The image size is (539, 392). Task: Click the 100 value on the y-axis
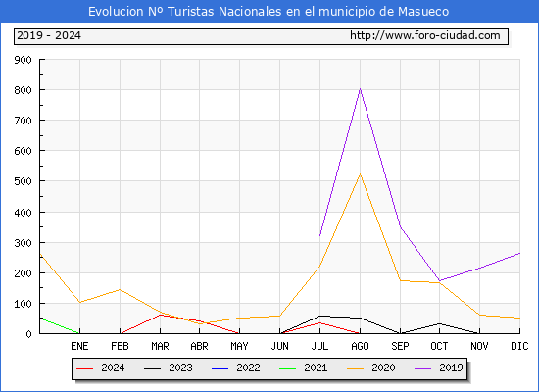pyautogui.click(x=23, y=304)
